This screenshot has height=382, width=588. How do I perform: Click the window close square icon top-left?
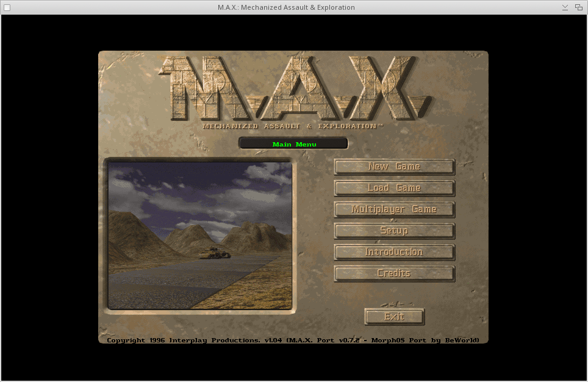pyautogui.click(x=7, y=7)
